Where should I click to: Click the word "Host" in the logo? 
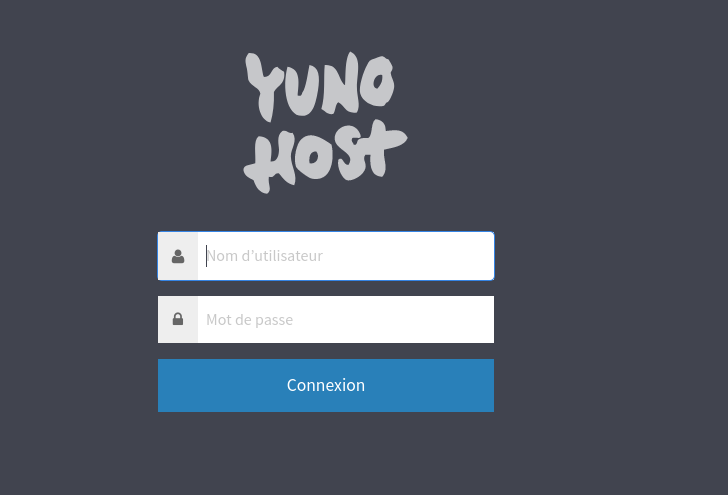(x=325, y=156)
